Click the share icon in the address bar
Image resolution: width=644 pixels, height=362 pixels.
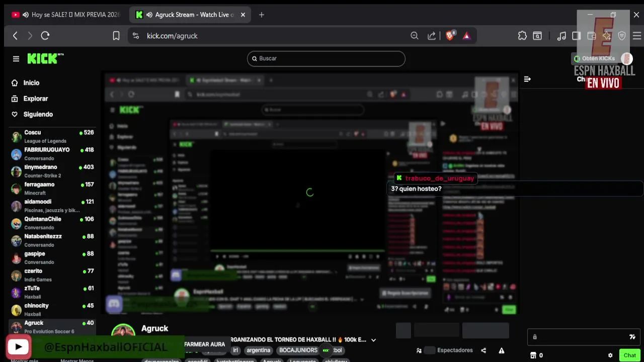click(432, 36)
